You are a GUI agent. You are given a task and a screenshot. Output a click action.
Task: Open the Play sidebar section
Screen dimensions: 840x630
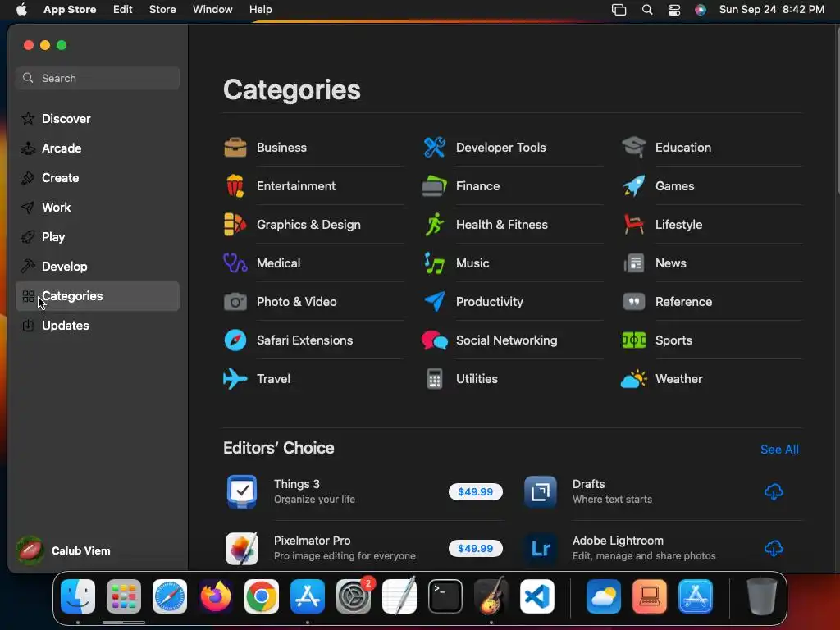tap(98, 237)
